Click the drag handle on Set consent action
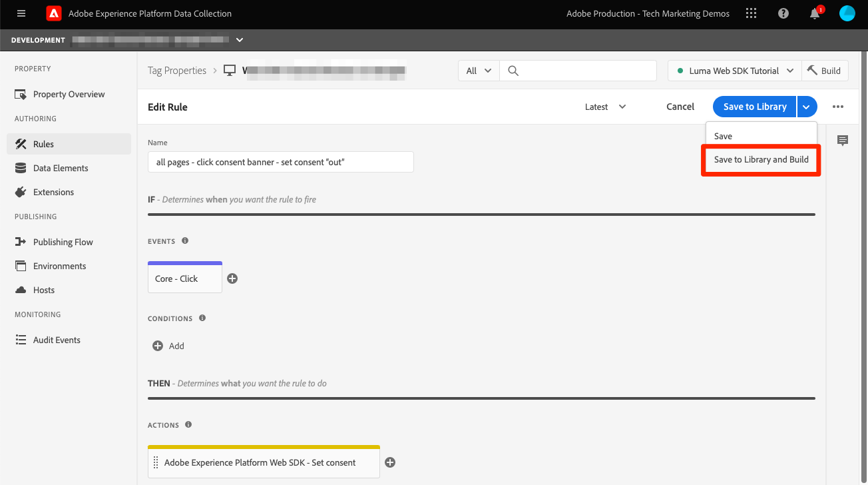Viewport: 868px width, 485px height. tap(156, 462)
